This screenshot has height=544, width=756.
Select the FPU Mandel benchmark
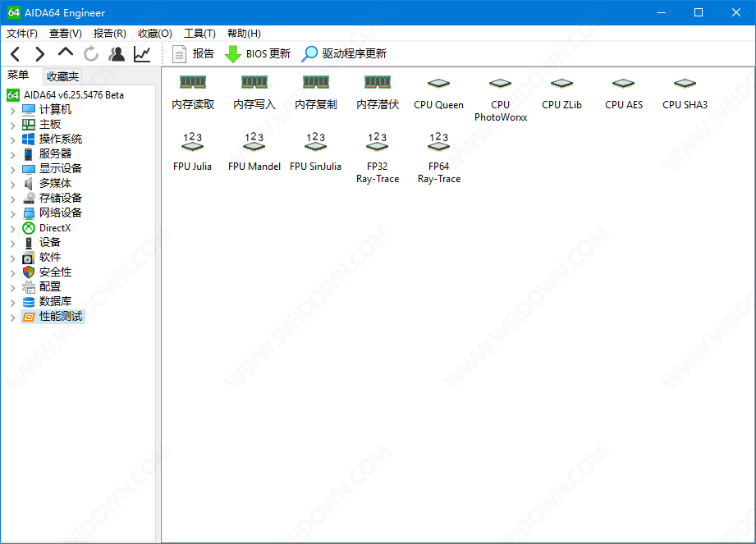click(254, 152)
